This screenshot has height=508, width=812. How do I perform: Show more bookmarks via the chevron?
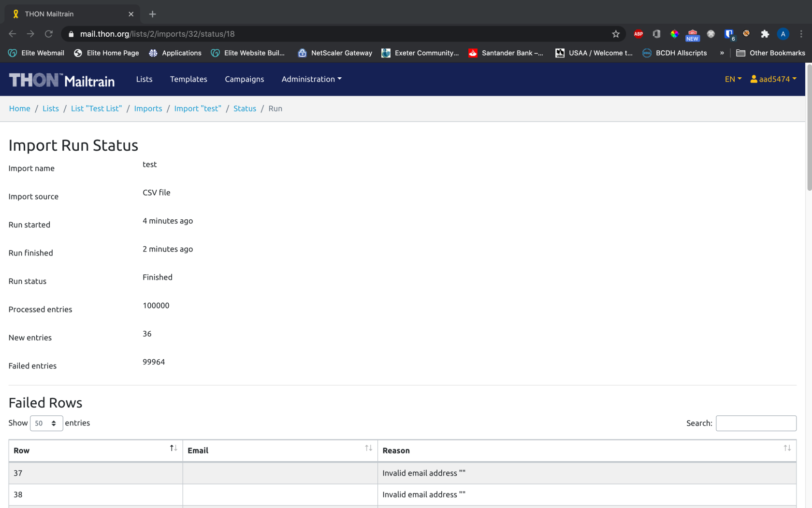point(722,53)
